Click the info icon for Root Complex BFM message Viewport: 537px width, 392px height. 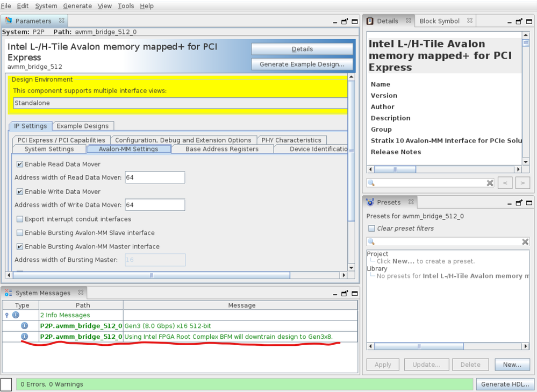click(x=24, y=337)
